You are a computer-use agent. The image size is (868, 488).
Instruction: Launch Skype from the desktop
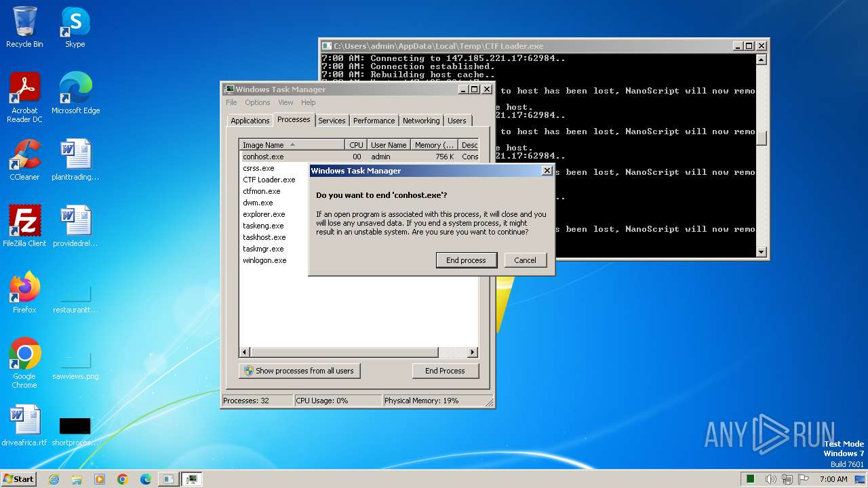[75, 28]
